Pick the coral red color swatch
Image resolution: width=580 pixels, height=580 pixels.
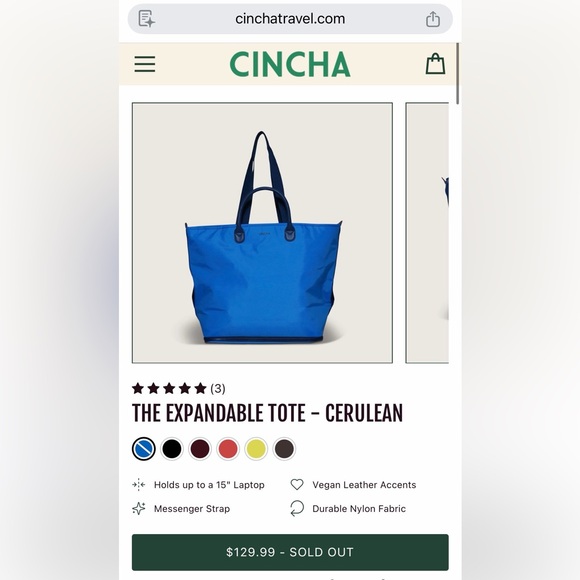point(228,449)
